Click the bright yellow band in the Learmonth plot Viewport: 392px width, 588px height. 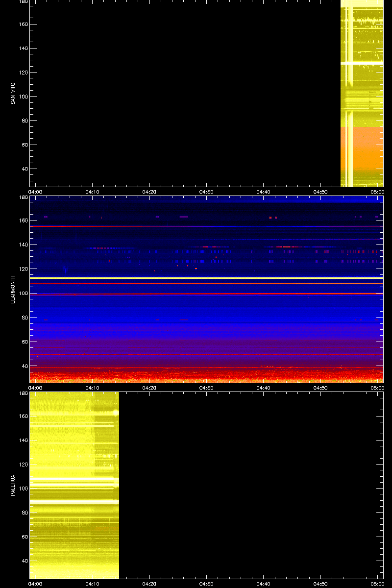[x=206, y=278]
